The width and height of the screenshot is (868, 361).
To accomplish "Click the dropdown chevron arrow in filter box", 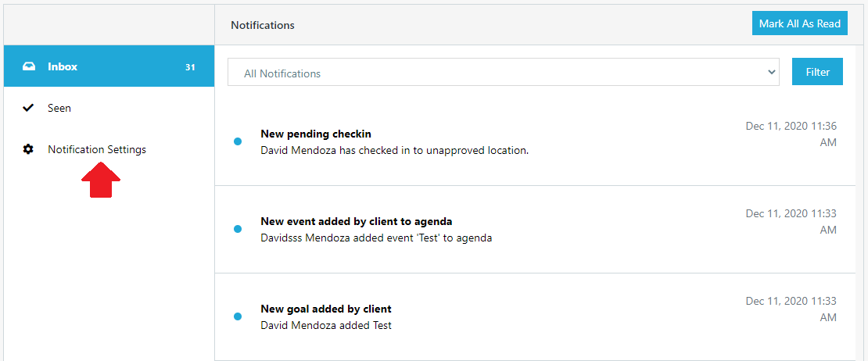I will point(772,72).
